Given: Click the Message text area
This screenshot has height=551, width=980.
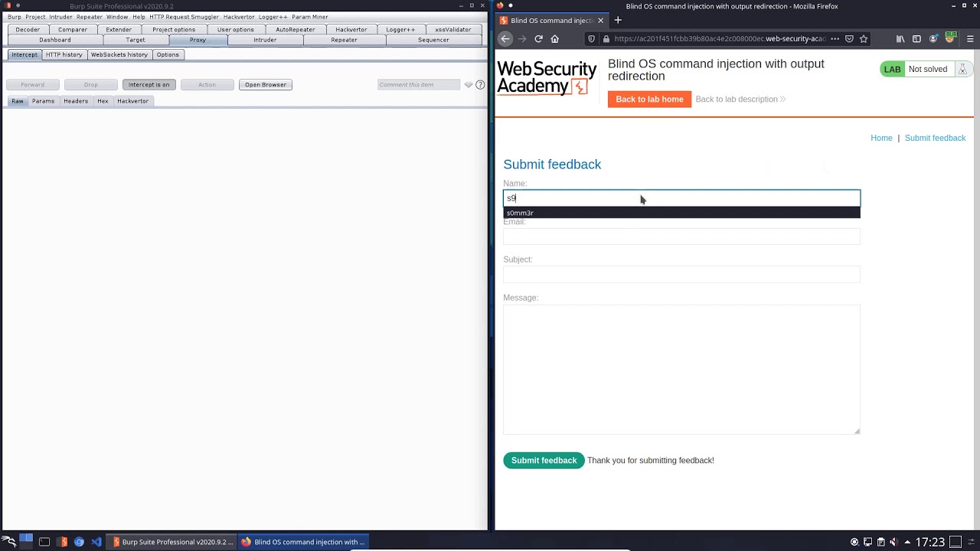Looking at the screenshot, I should (681, 370).
